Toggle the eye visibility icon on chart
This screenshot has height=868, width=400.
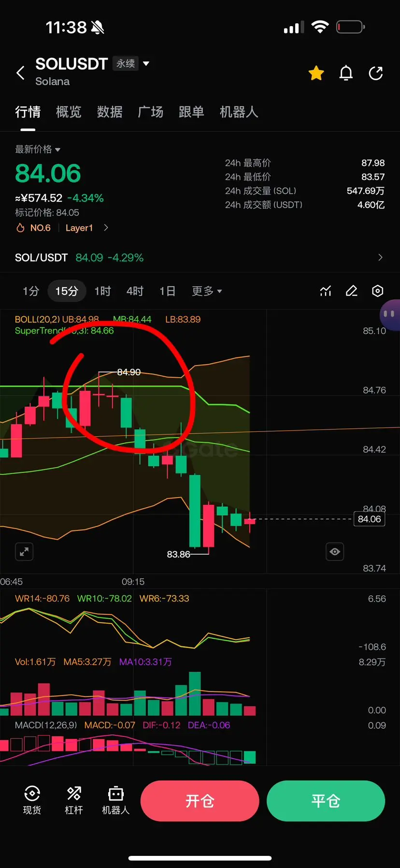coord(335,551)
